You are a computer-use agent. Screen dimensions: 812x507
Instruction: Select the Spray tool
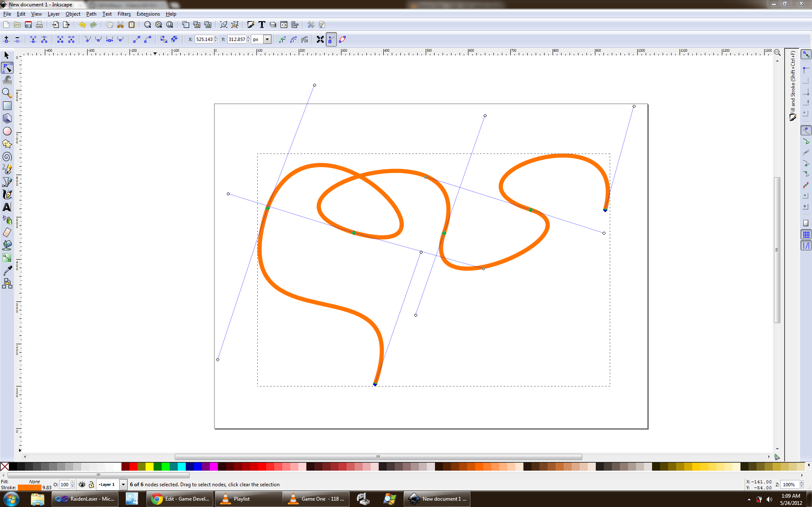pos(7,220)
